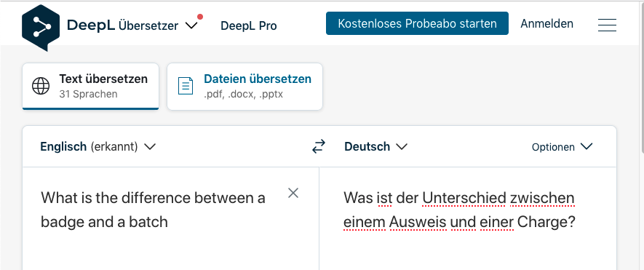
Task: Open the Englisch (erkannt) source language dropdown
Action: [x=98, y=146]
